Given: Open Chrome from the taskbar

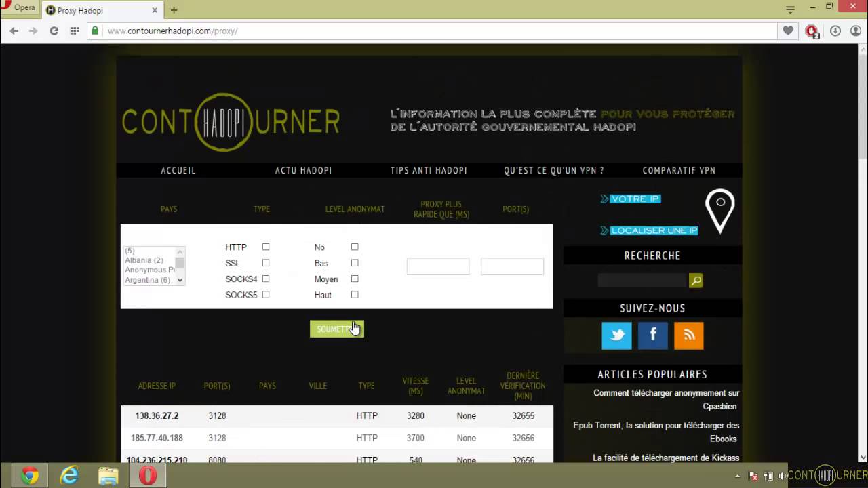Looking at the screenshot, I should click(29, 476).
